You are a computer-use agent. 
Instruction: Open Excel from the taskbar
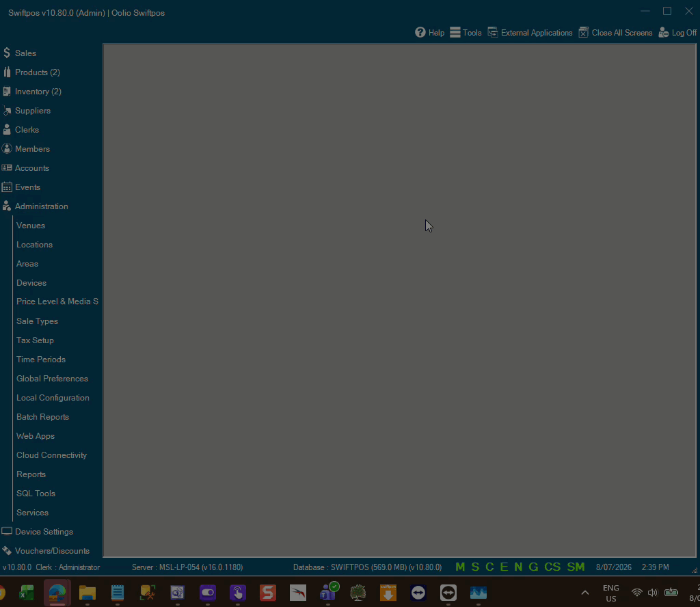pos(27,593)
